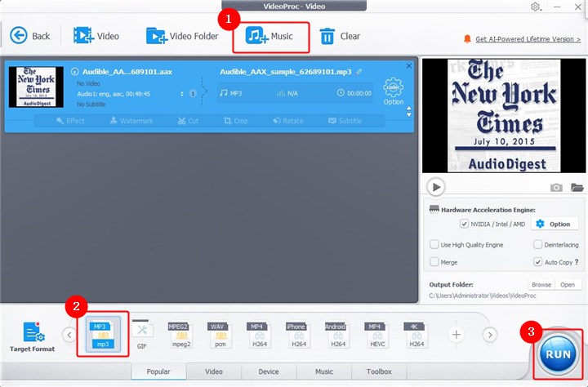Move item order with up-down arrows
Image resolution: width=588 pixels, height=387 pixels.
tap(409, 111)
